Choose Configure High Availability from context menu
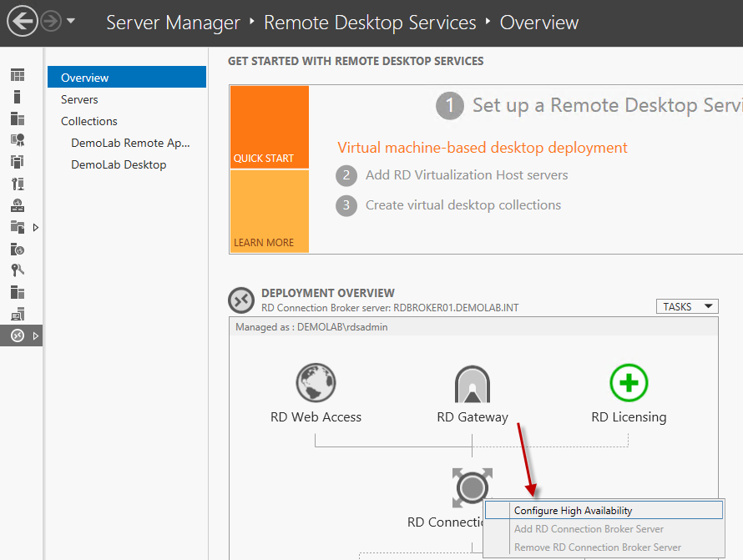This screenshot has height=560, width=743. click(573, 510)
